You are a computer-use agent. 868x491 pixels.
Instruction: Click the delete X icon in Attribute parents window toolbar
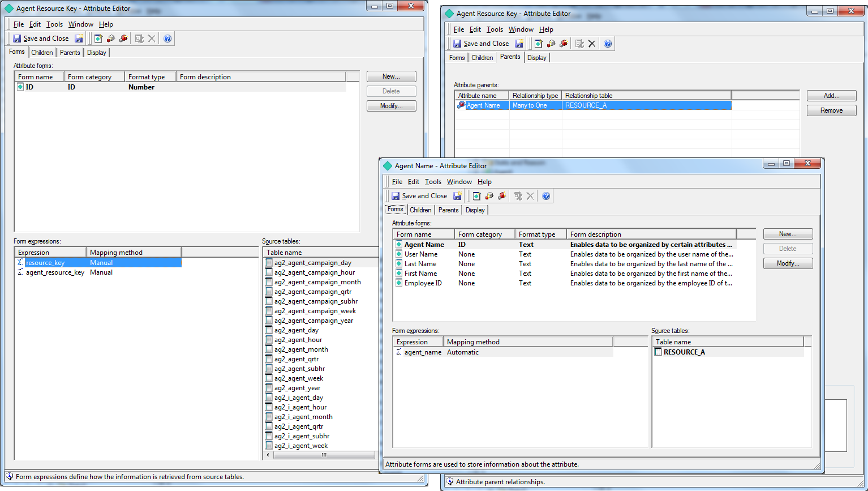coord(592,44)
